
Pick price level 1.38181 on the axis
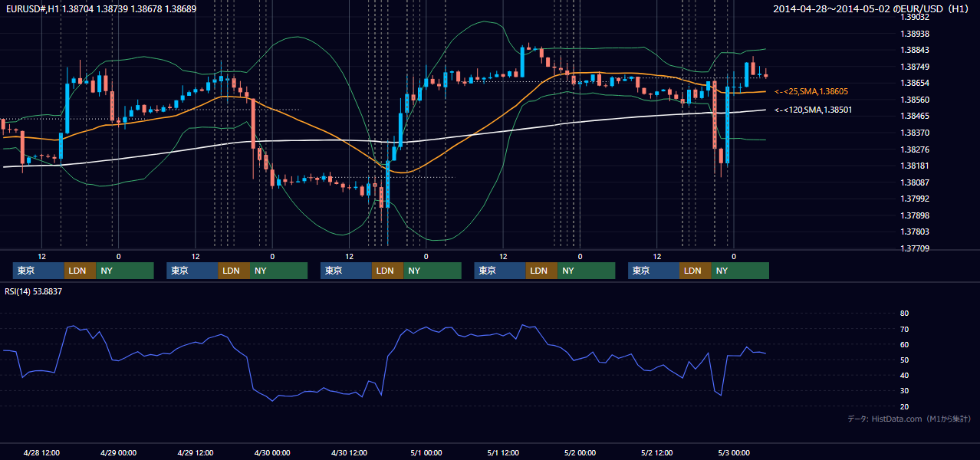tap(914, 166)
